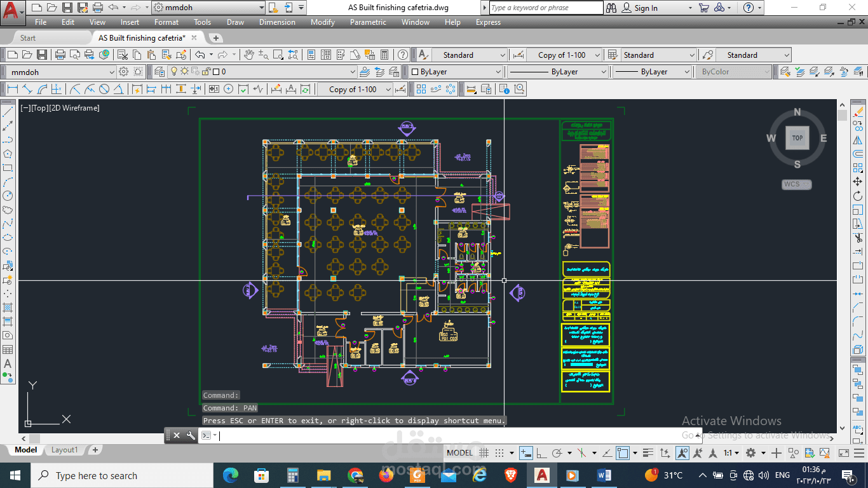Select the Multiline Text tool in the Draw toolbar

[x=8, y=363]
